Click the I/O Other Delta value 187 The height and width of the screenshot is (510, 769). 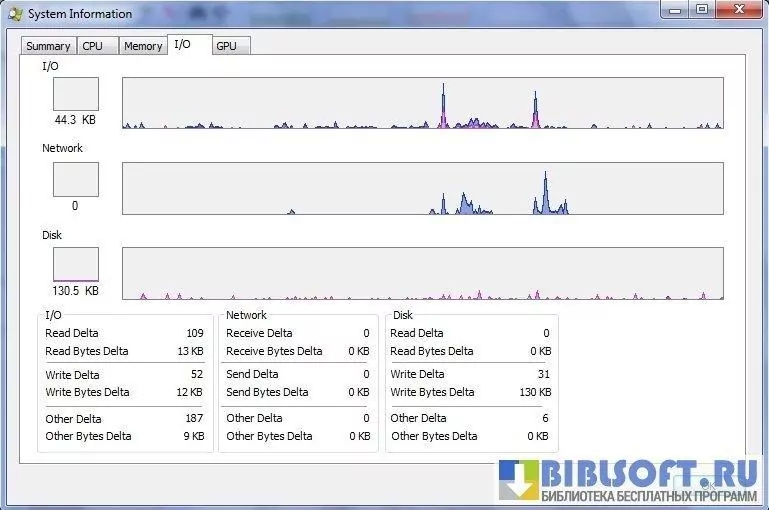click(x=193, y=418)
